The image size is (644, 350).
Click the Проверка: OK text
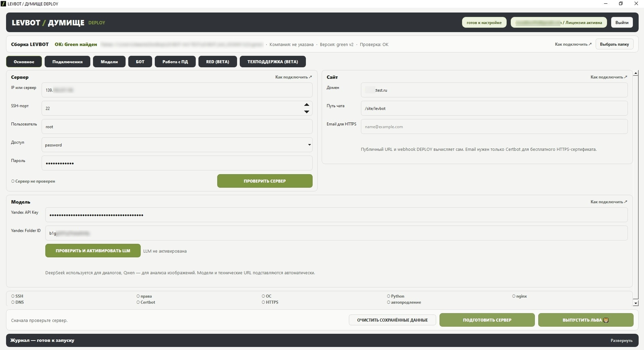tap(374, 45)
